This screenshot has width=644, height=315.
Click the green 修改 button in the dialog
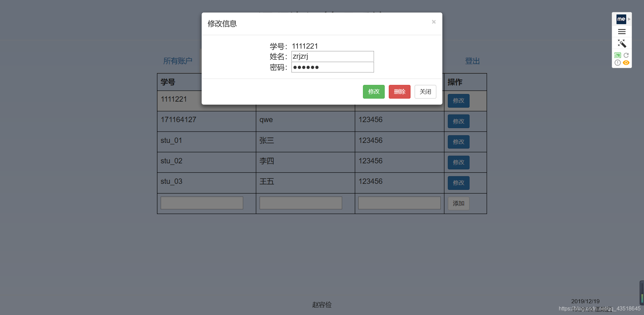[374, 92]
